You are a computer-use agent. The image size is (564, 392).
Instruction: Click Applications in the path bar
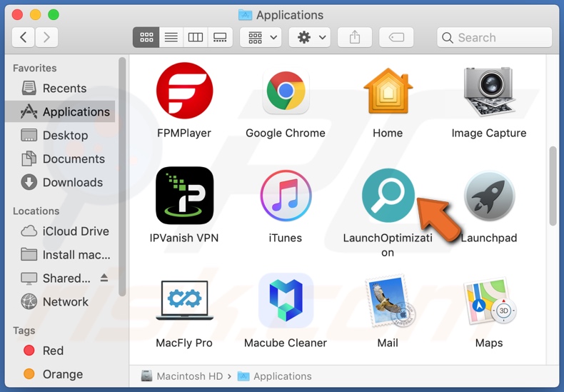(x=275, y=376)
